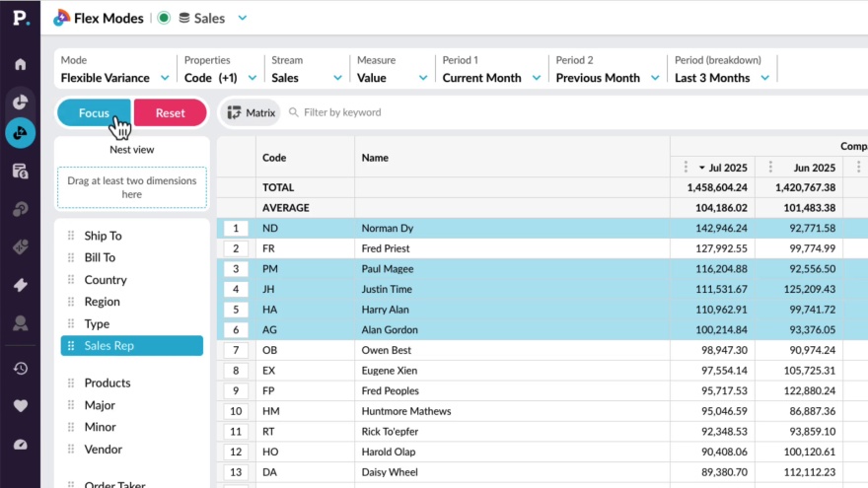The width and height of the screenshot is (868, 488).
Task: Deselect row number 6 box for Alan Gordon
Action: click(236, 329)
